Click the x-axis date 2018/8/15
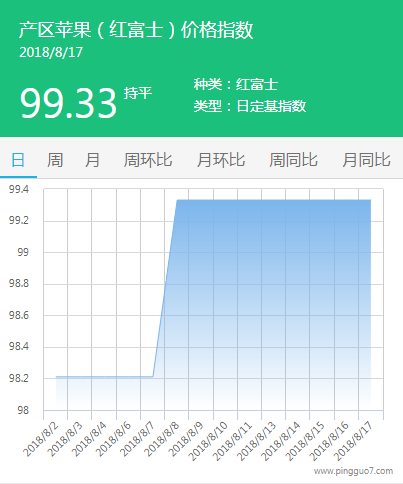Image resolution: width=403 pixels, height=484 pixels. (x=305, y=441)
